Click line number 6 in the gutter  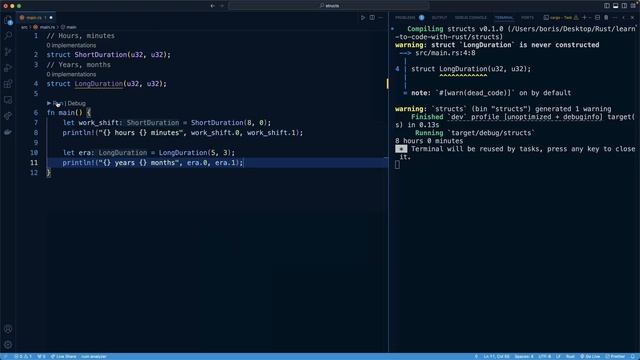coord(36,113)
